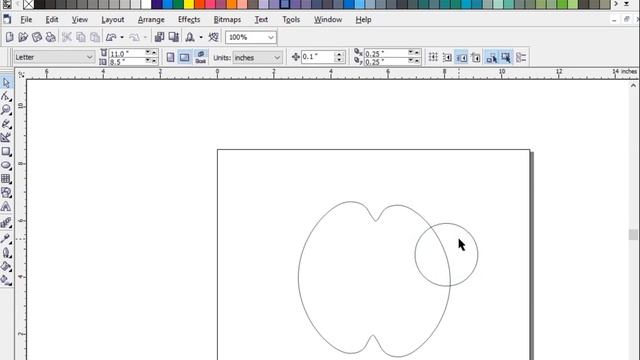Select the Fill tool bucket
The height and width of the screenshot is (360, 640).
tap(6, 266)
